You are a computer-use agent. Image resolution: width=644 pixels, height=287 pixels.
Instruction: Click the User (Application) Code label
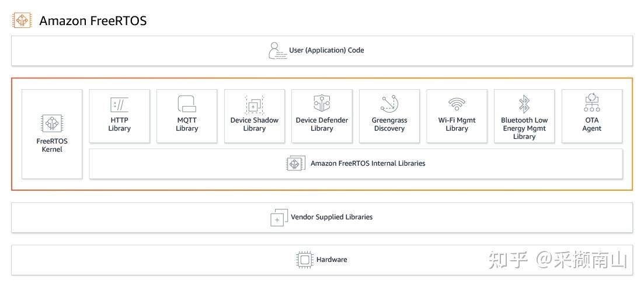326,51
